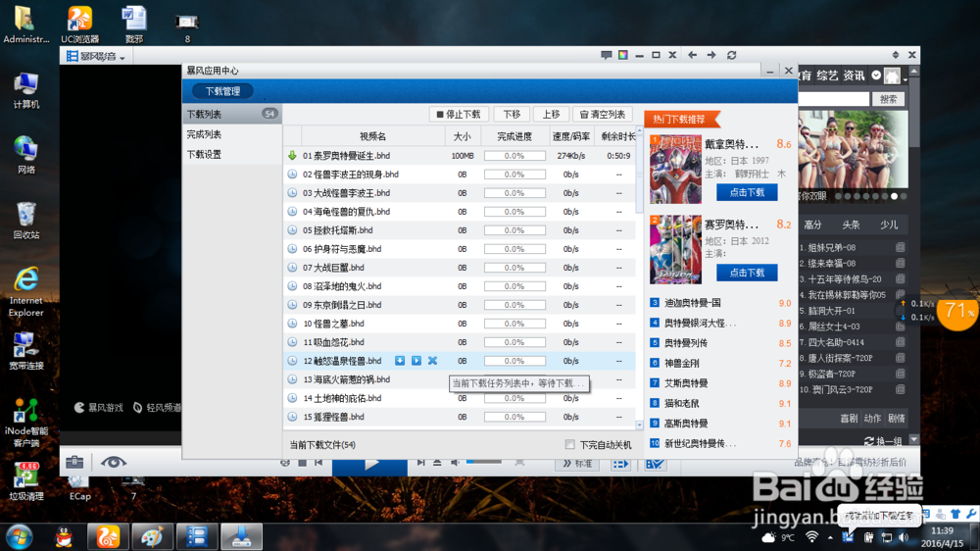This screenshot has width=980, height=551.
Task: Click the 换一组 refresh link
Action: click(884, 441)
